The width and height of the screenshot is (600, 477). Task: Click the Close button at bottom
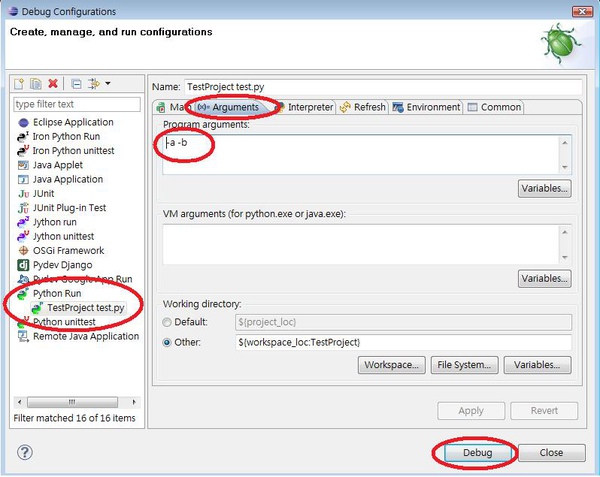coord(551,453)
